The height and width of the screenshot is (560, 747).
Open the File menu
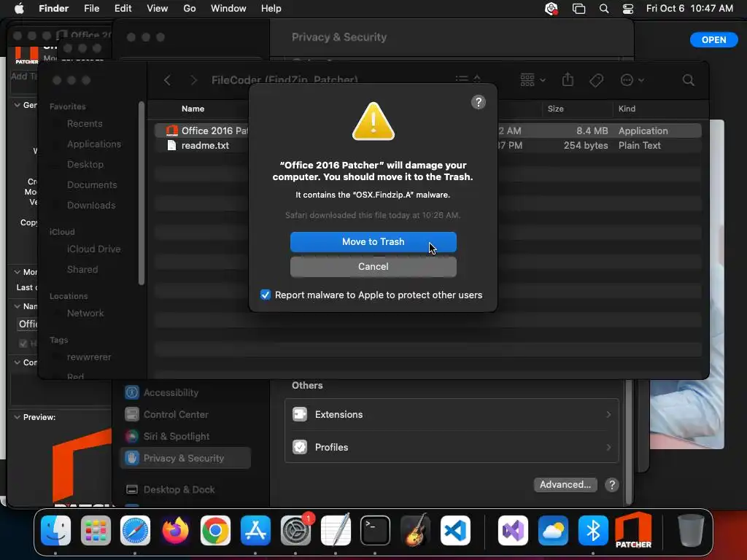point(91,9)
